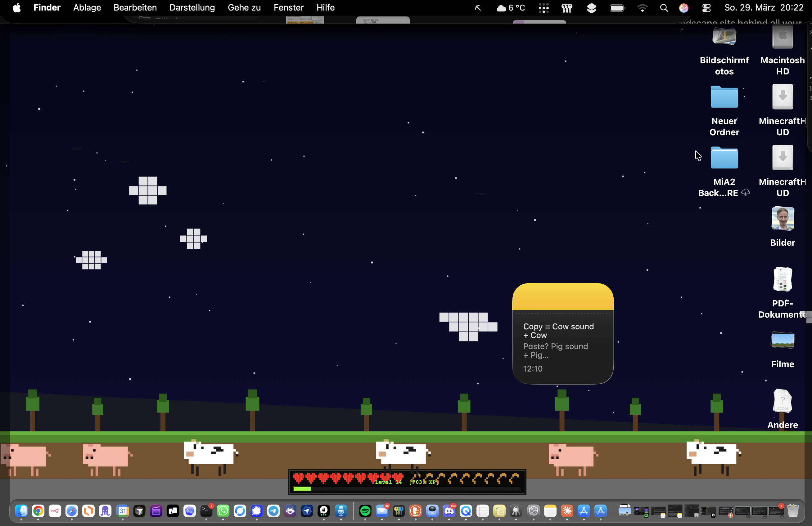This screenshot has height=526, width=812.
Task: Open the Trash in the Dock
Action: tap(793, 511)
